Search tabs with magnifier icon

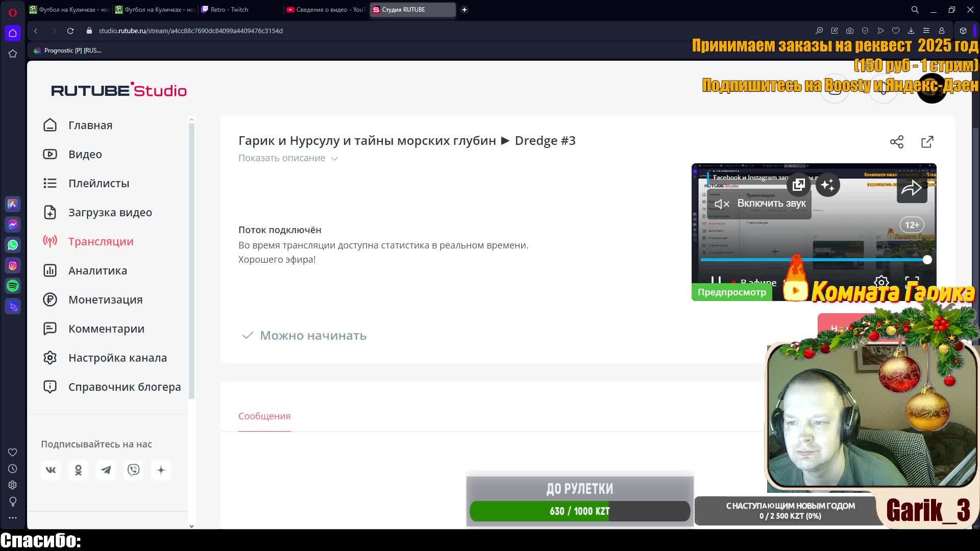pyautogui.click(x=915, y=10)
